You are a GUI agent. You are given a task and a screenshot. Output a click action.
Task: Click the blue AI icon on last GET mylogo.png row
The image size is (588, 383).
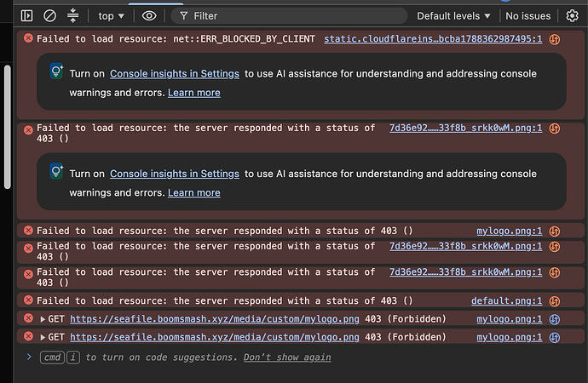[x=555, y=337]
